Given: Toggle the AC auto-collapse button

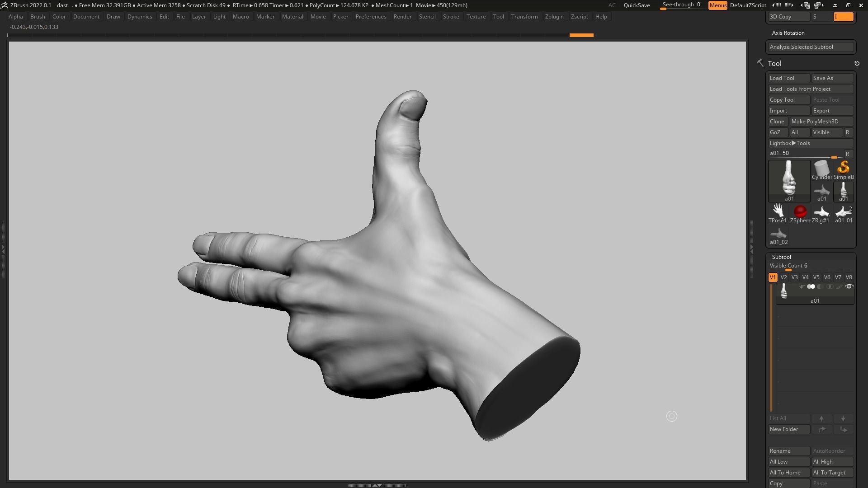Looking at the screenshot, I should (x=612, y=5).
